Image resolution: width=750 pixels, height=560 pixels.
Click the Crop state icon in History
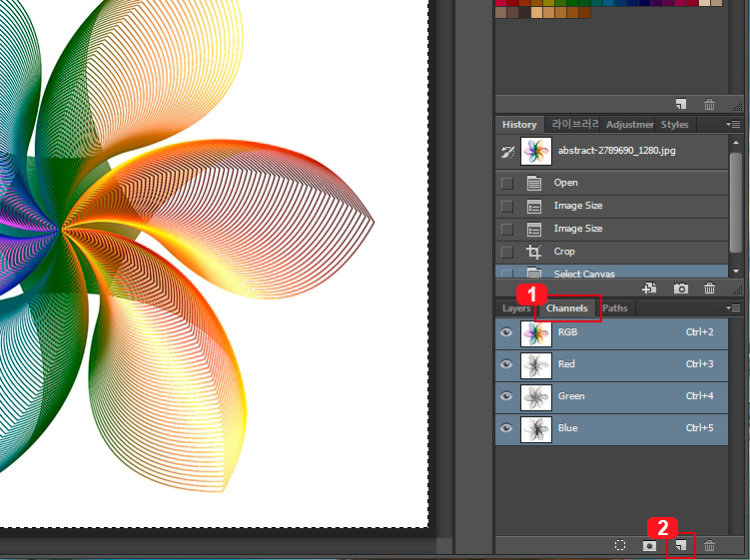[x=534, y=252]
